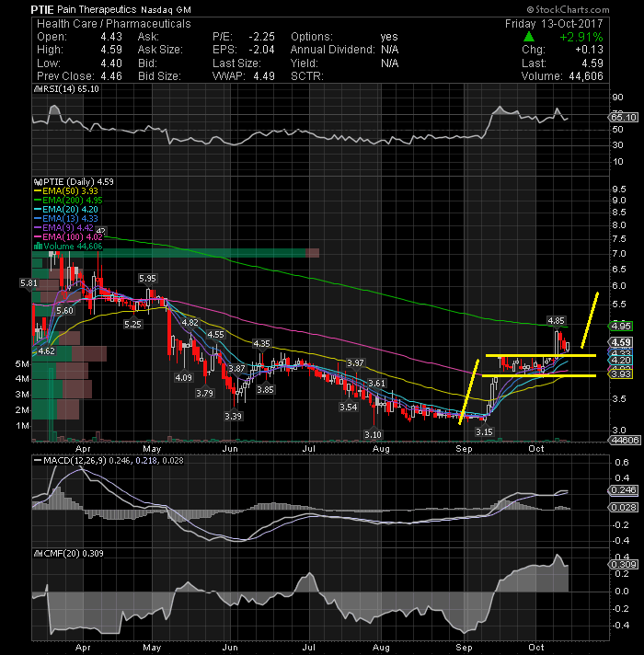
Task: Select the green EMA(200) 4.95 legend entry
Action: (68, 201)
